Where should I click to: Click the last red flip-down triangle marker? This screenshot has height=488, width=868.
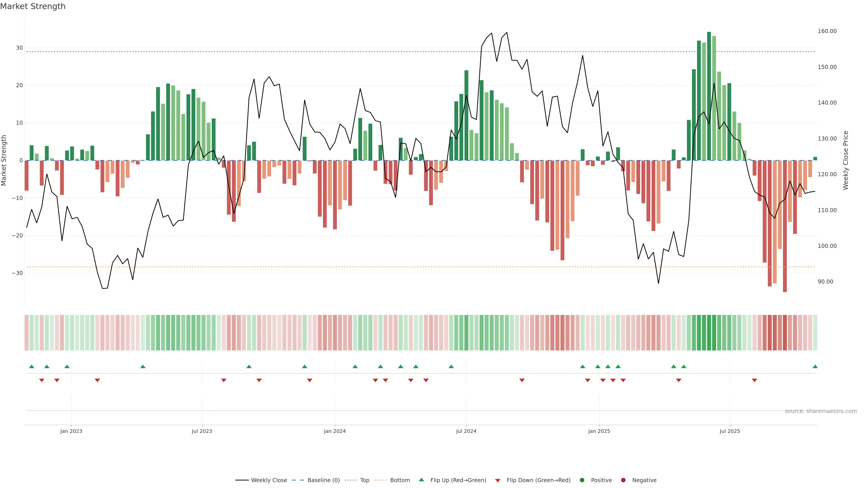pyautogui.click(x=755, y=380)
